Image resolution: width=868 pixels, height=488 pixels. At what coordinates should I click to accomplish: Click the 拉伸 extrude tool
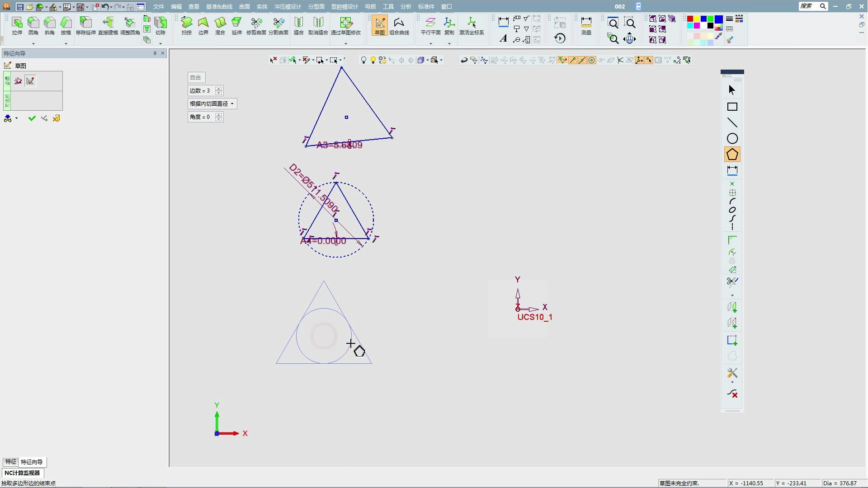click(x=17, y=26)
